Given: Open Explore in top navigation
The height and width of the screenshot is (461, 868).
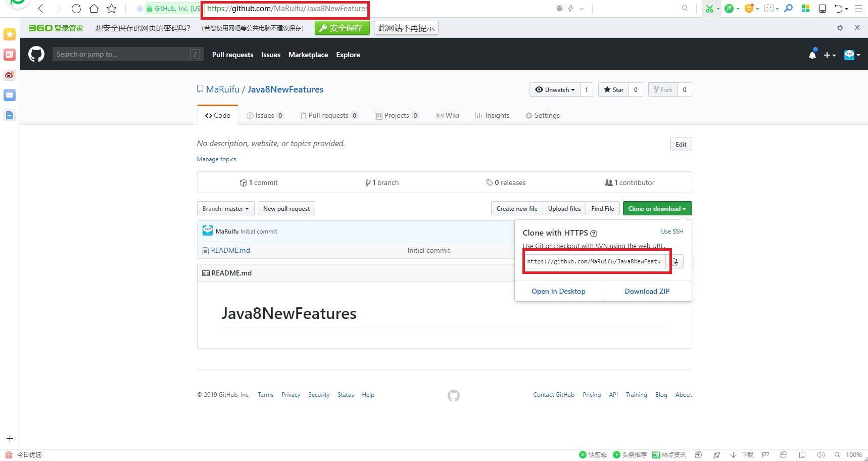Looking at the screenshot, I should (348, 55).
